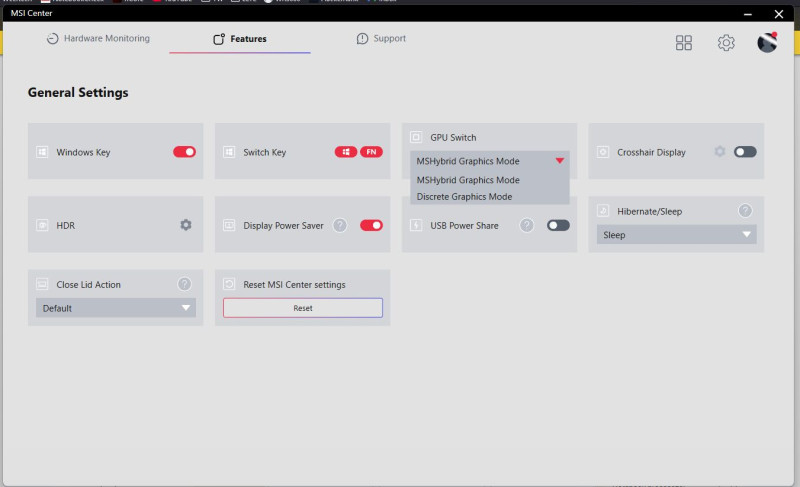Close the MSI Center window
This screenshot has height=487, width=800.
point(779,14)
